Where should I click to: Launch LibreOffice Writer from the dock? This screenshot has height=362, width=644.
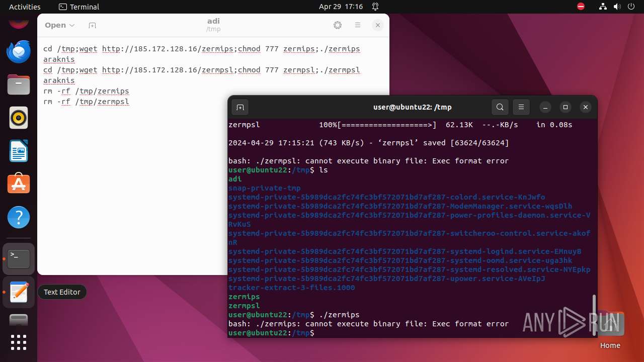click(19, 151)
